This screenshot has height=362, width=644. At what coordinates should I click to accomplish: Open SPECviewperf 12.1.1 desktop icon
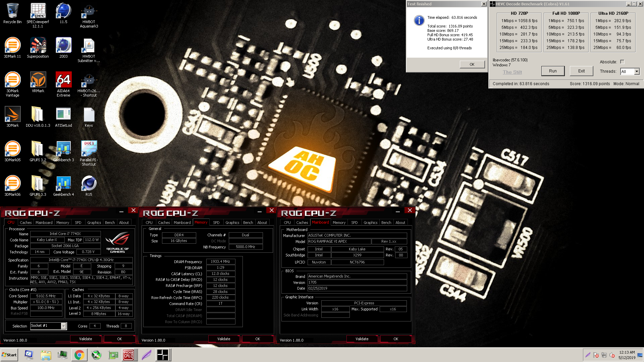[x=38, y=15]
